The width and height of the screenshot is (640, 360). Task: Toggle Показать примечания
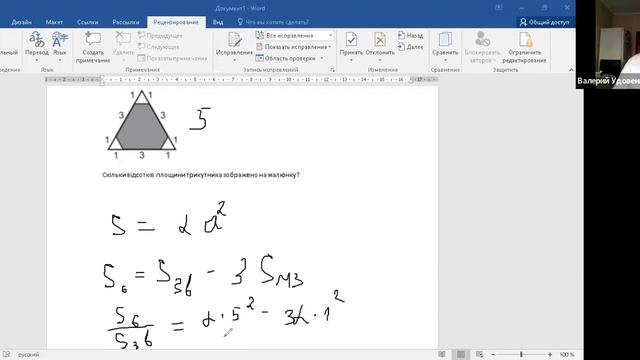click(172, 58)
